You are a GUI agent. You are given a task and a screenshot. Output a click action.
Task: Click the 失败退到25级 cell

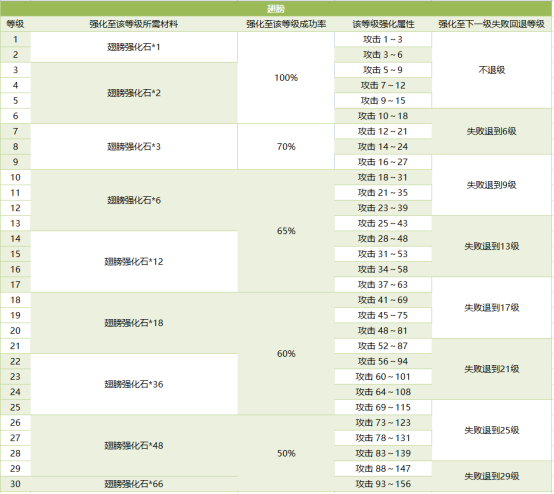click(x=491, y=430)
